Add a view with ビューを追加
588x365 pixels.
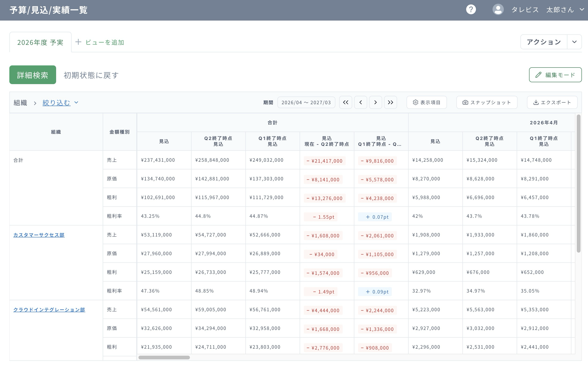click(x=100, y=42)
